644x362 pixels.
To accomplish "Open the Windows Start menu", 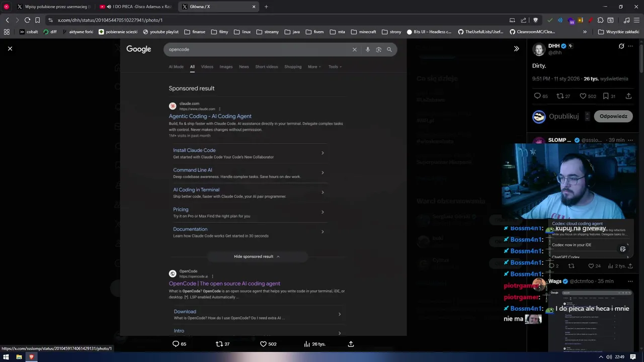I will click(6, 357).
